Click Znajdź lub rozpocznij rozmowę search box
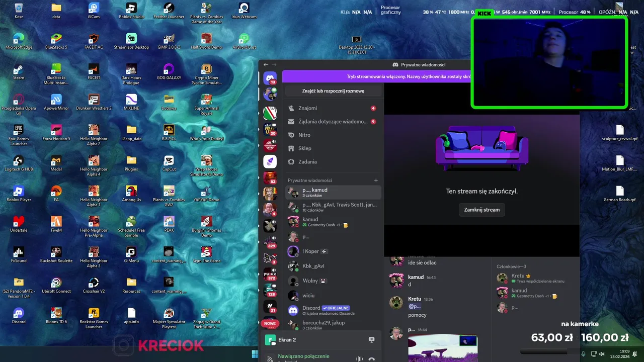 click(x=333, y=91)
